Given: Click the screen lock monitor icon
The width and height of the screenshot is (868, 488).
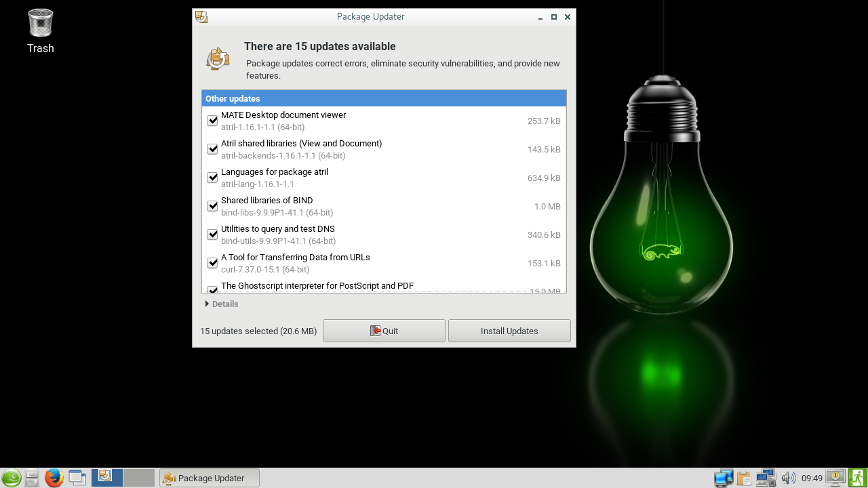Looking at the screenshot, I should 835,478.
